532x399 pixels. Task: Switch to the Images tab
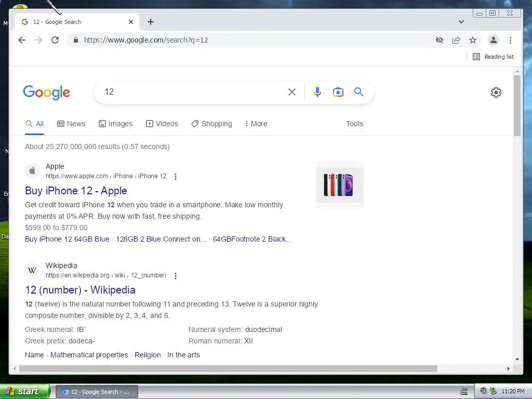115,124
